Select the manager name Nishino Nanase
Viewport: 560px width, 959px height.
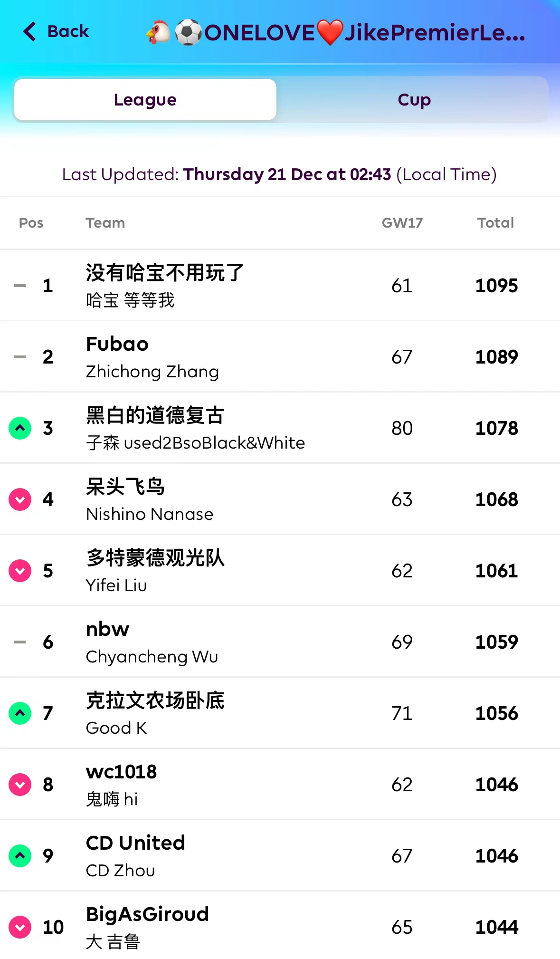pos(150,514)
